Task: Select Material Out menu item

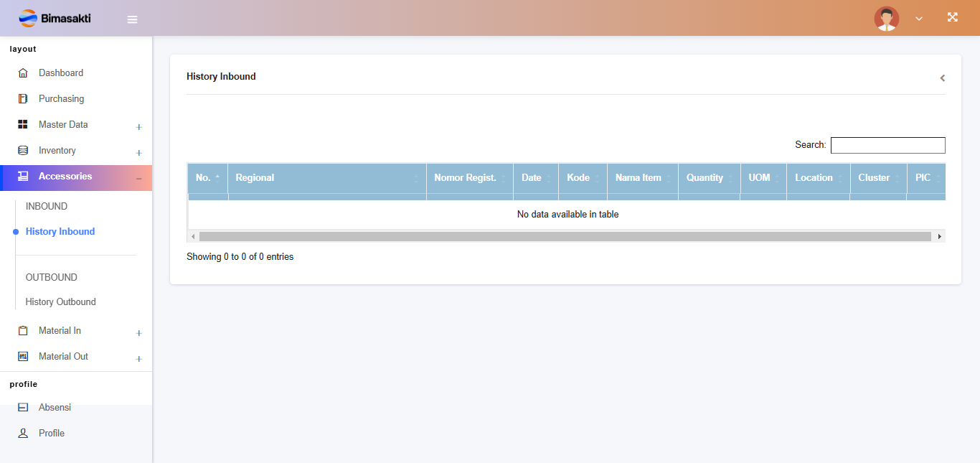Action: pyautogui.click(x=63, y=357)
